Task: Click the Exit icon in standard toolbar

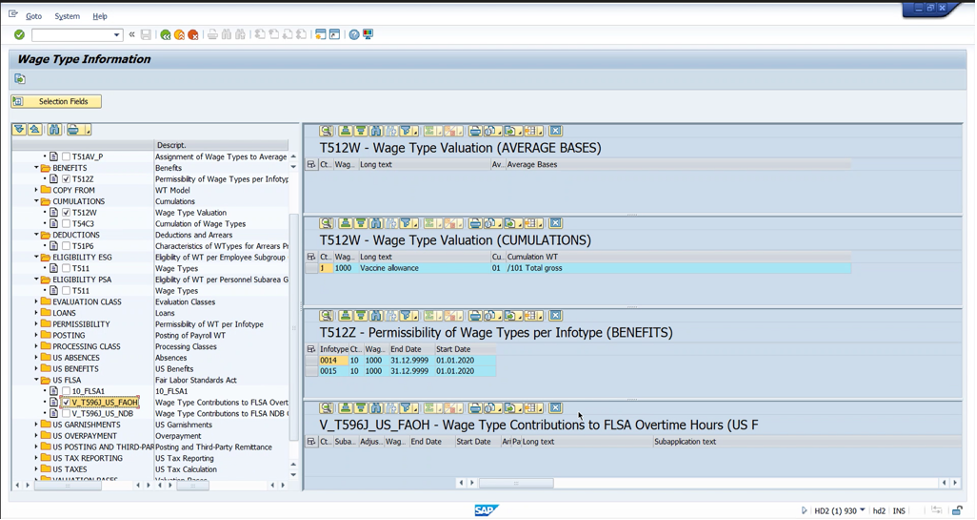Action: point(179,35)
